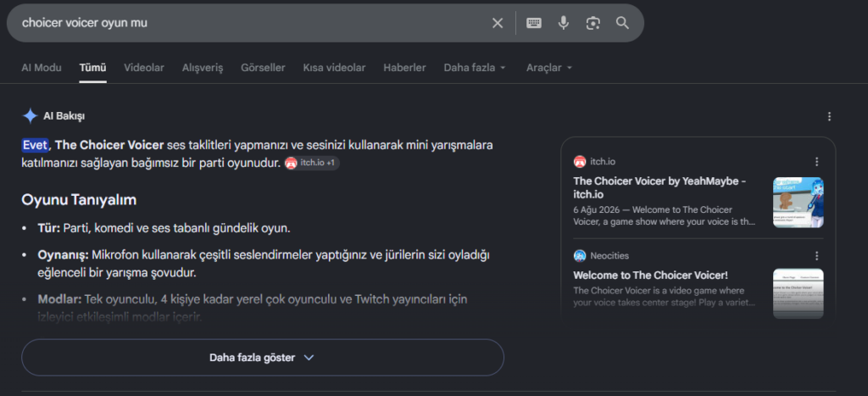
Task: Click the AI Bakışı label text
Action: coord(64,116)
